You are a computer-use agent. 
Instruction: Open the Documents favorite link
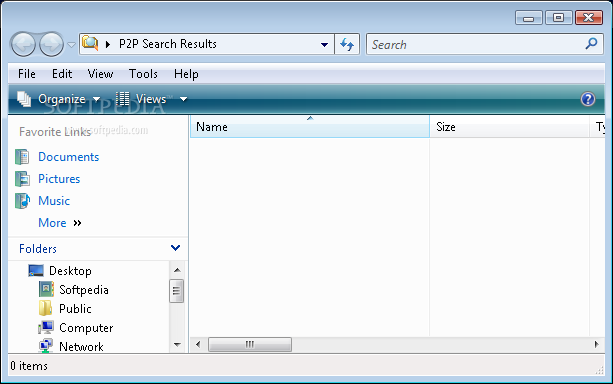[68, 157]
